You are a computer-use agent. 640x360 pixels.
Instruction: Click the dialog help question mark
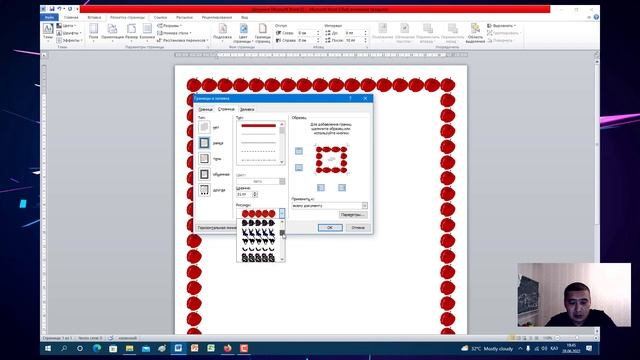pyautogui.click(x=350, y=98)
